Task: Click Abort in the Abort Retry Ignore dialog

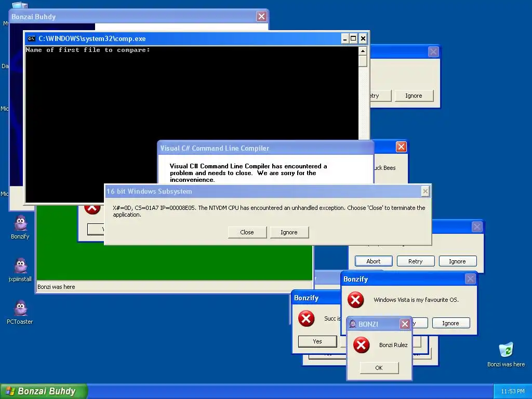Action: tap(374, 261)
